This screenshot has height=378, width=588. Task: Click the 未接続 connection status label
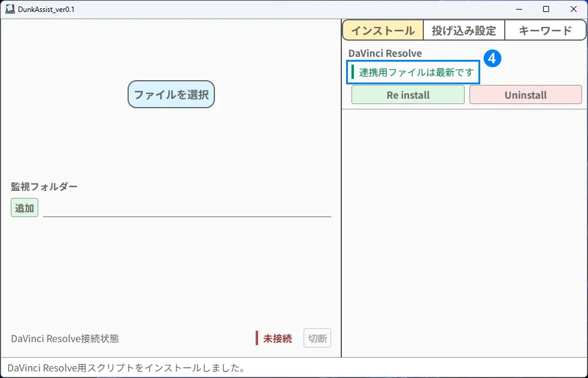[277, 339]
